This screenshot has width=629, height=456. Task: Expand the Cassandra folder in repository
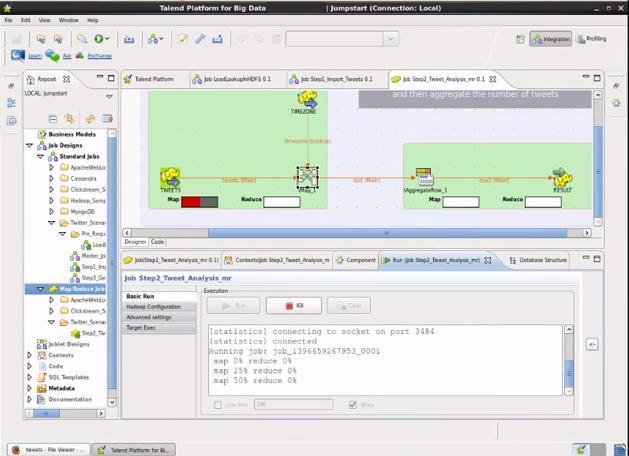51,178
